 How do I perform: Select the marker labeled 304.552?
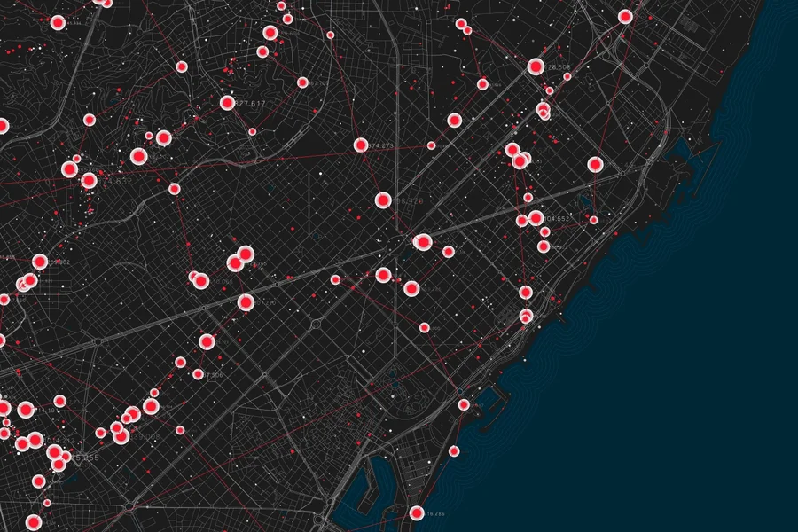pyautogui.click(x=536, y=218)
